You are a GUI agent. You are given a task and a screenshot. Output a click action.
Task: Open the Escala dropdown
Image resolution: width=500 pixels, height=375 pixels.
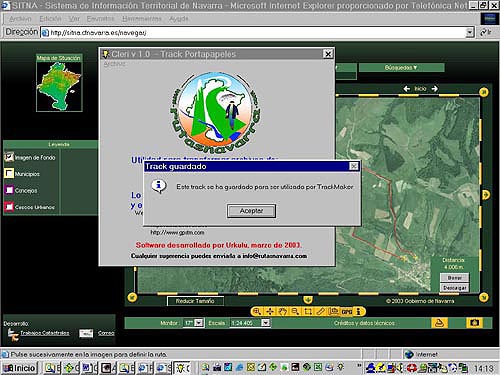click(265, 323)
